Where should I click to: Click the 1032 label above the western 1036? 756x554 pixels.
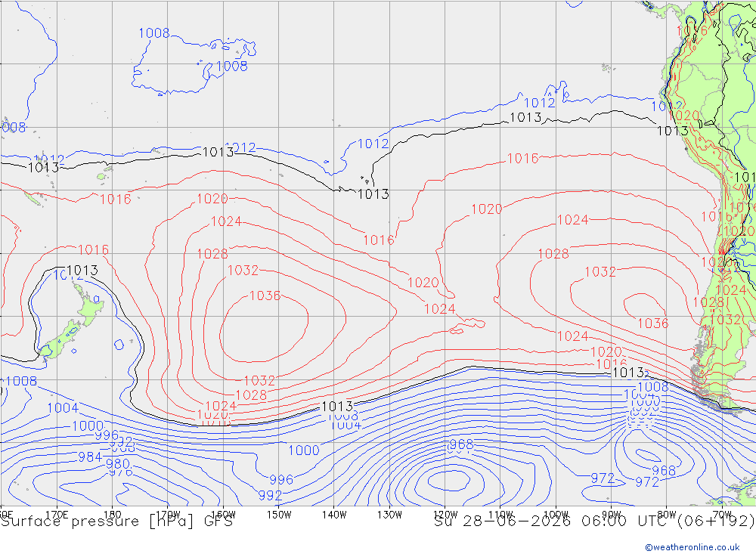(x=243, y=270)
